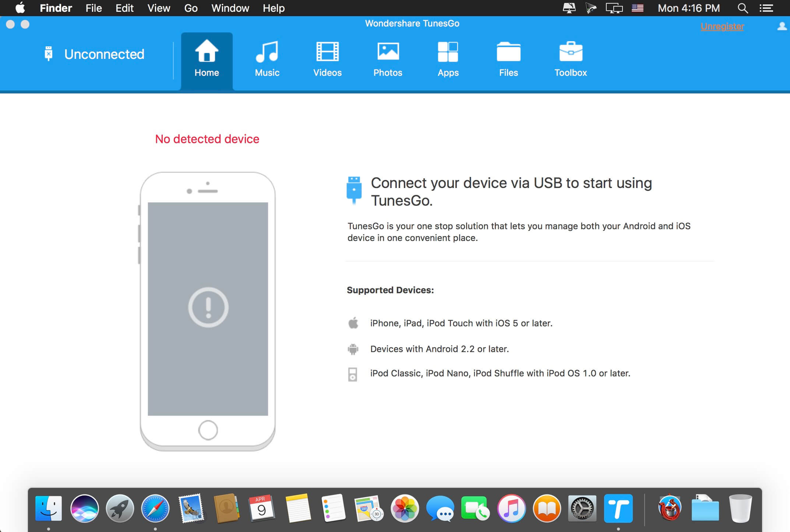Click the phone illustration with warning symbol

pos(208,311)
